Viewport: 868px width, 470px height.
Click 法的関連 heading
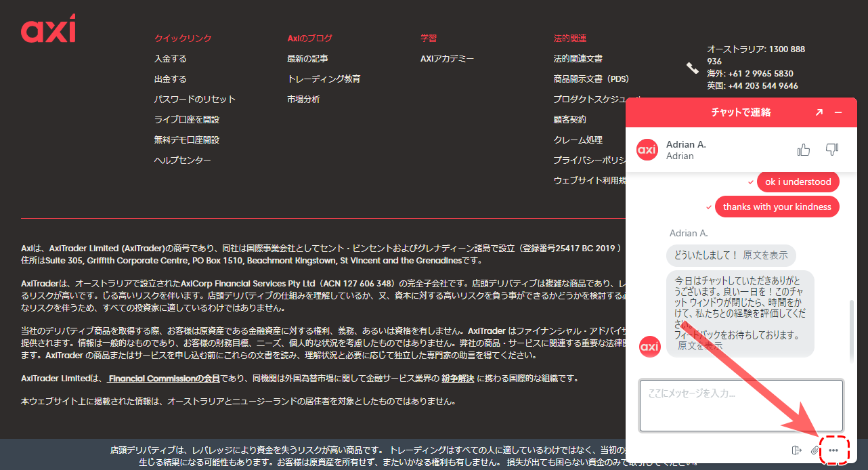pyautogui.click(x=570, y=39)
